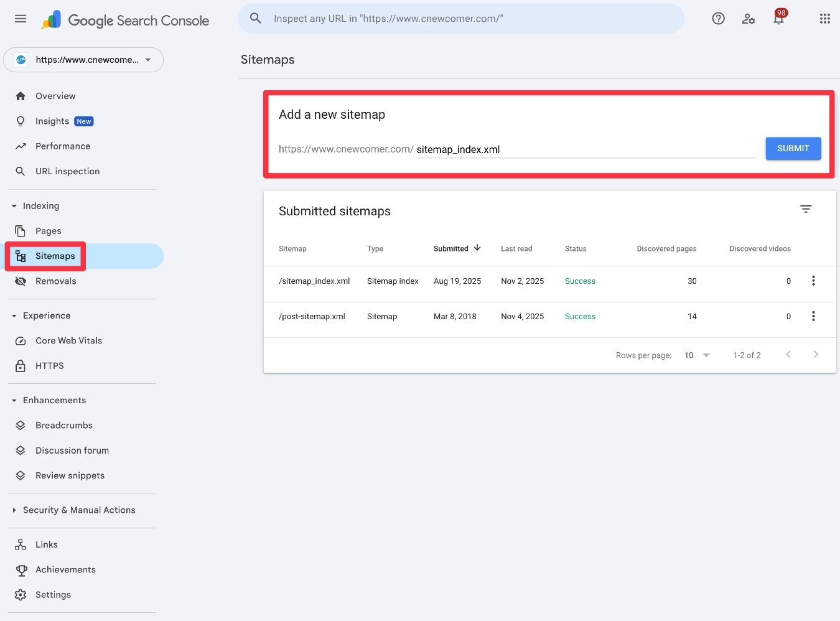This screenshot has height=621, width=840.
Task: Click the hamburger menu to collapse sidebar
Action: (21, 19)
